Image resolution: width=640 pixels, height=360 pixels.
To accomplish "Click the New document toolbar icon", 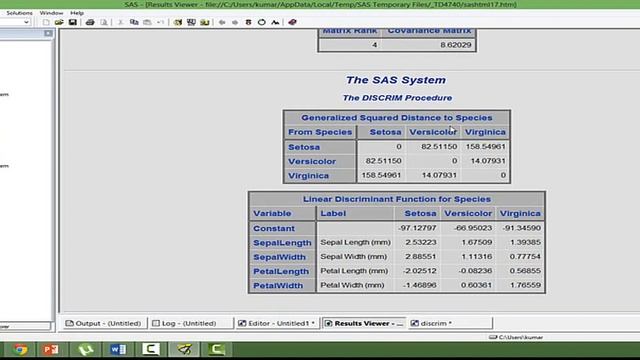I will pos(46,22).
